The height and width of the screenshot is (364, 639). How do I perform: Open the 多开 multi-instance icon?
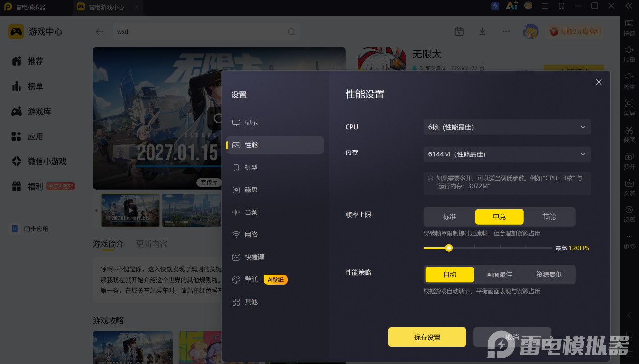point(629,157)
